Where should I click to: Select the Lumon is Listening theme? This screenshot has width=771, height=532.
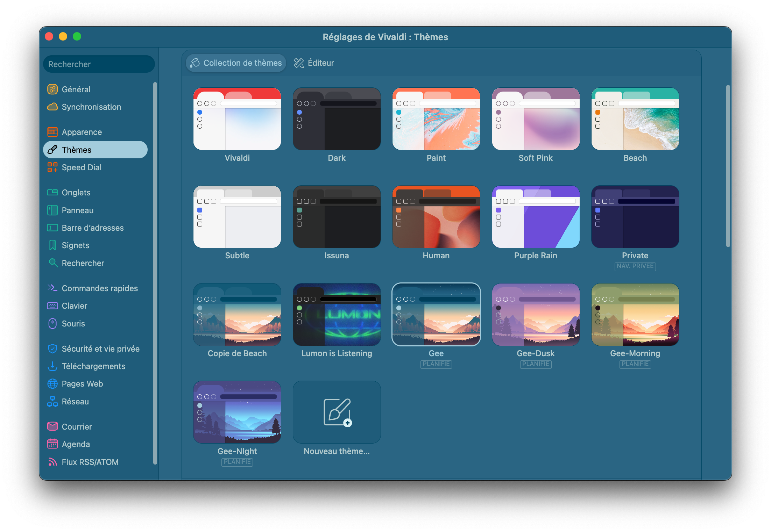click(x=337, y=315)
